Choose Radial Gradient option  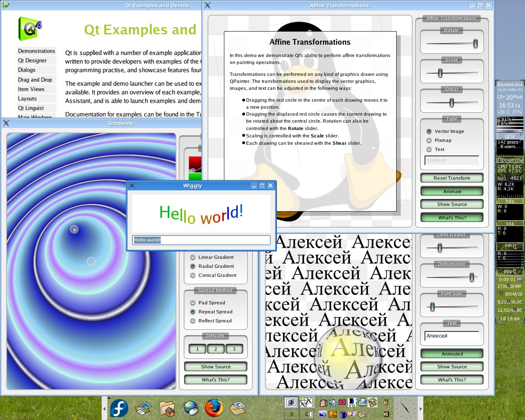coord(212,266)
